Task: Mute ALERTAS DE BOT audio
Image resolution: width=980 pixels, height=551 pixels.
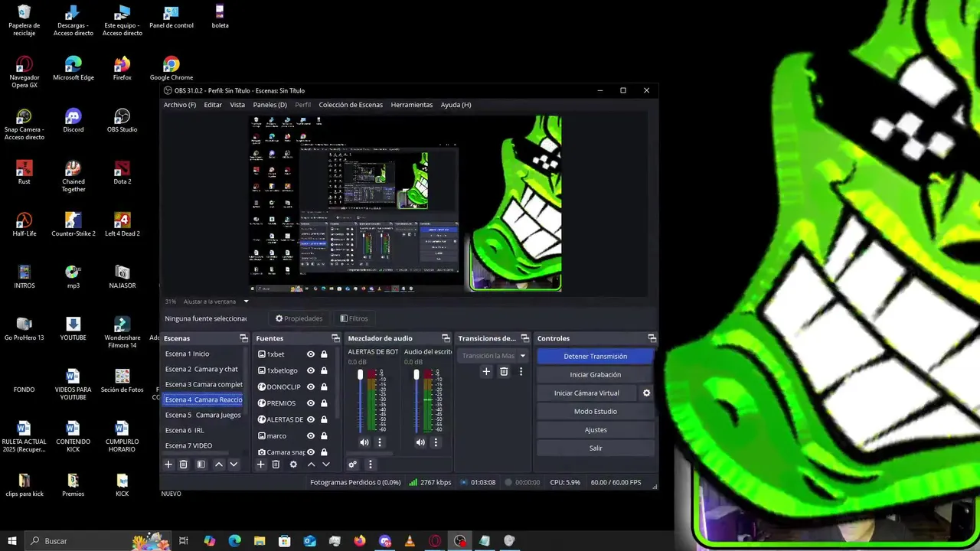Action: (x=364, y=442)
